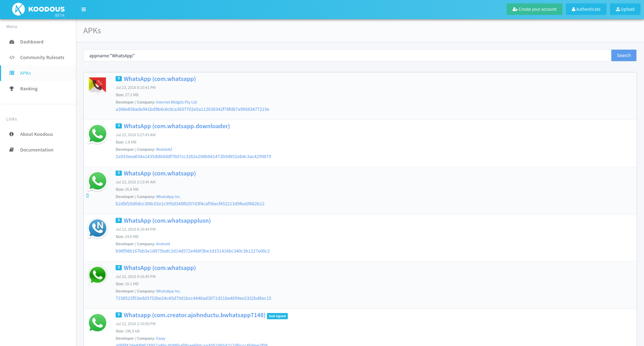Viewport: 644px width, 346px height.
Task: Click Size: 24.6 MB text
Action: (127, 237)
